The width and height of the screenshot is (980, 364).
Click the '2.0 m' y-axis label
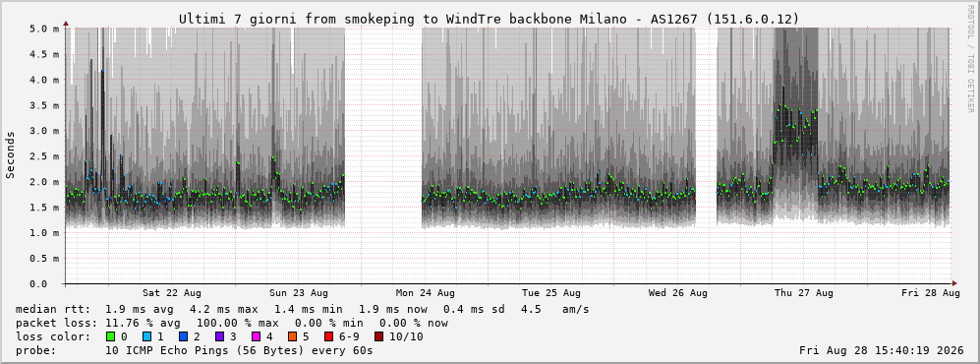coord(44,182)
